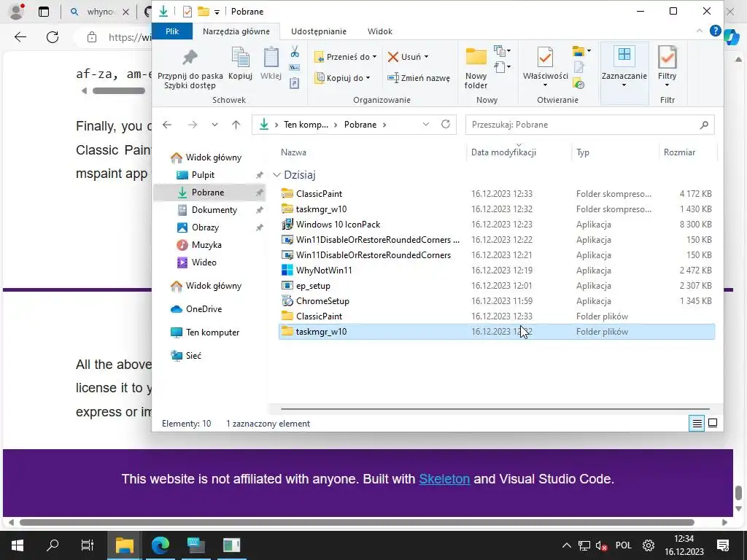Select the ep_setup application
The image size is (747, 560).
pos(496,286)
